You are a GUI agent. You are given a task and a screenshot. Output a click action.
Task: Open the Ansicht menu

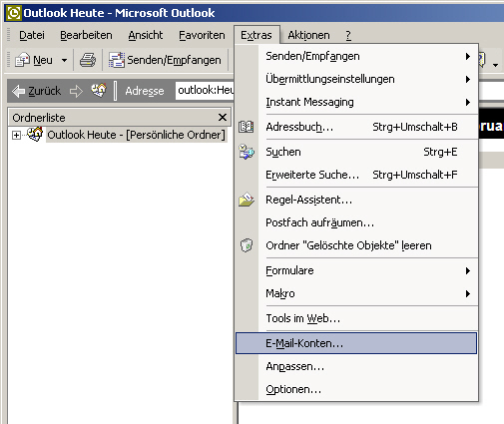click(x=146, y=35)
